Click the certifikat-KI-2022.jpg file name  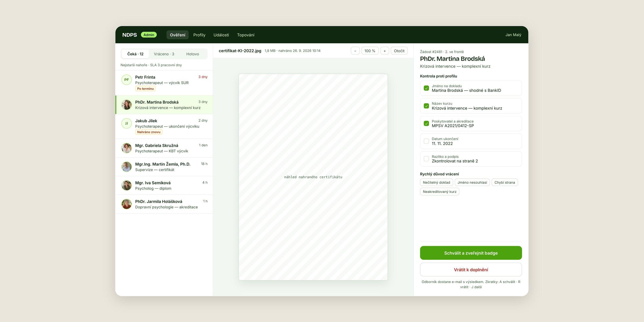coord(240,51)
